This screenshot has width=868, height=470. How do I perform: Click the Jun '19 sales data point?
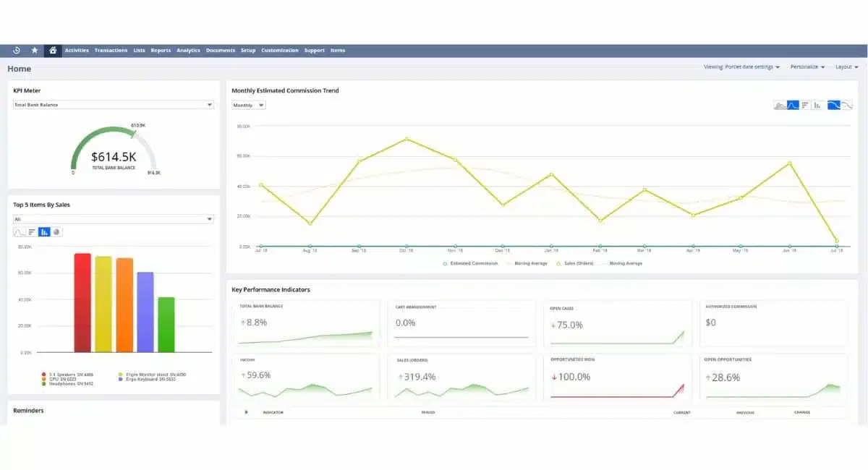[789, 163]
